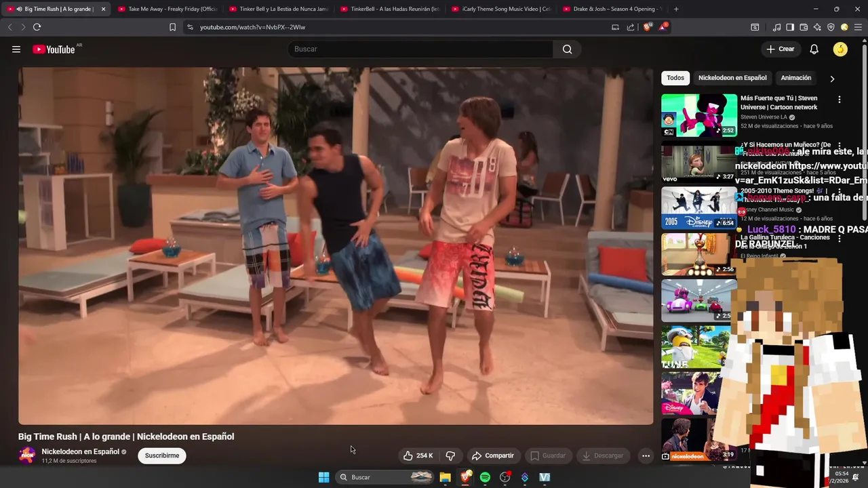Open the YouTube hamburger guide menu
The width and height of the screenshot is (868, 488).
pyautogui.click(x=16, y=49)
